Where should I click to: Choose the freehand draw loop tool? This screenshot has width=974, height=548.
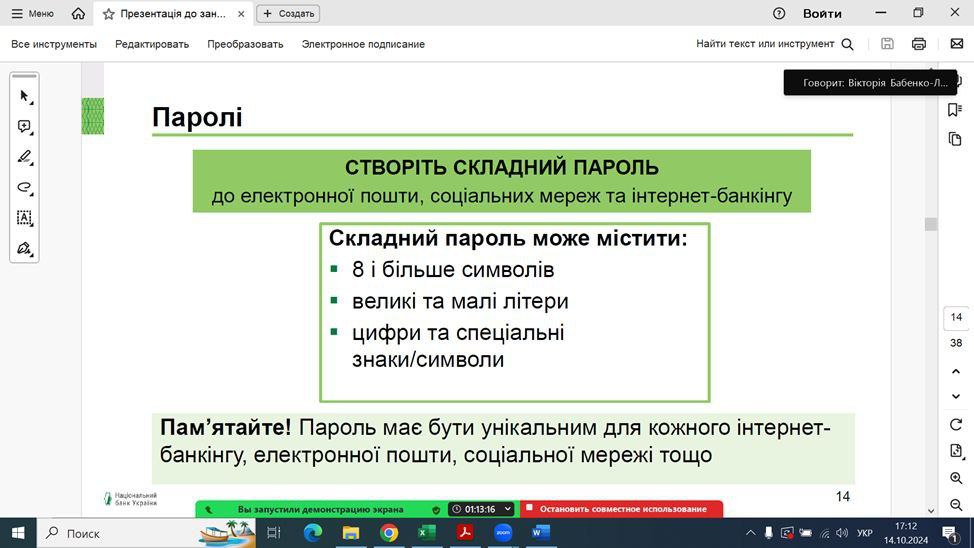tap(24, 187)
